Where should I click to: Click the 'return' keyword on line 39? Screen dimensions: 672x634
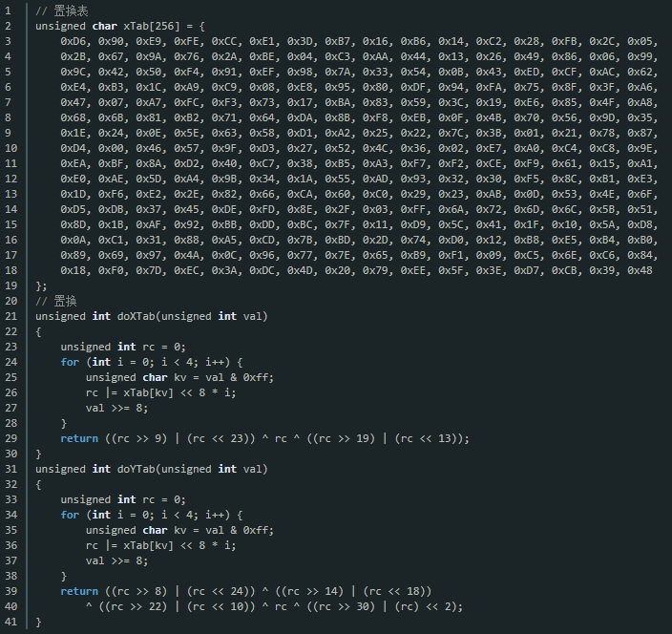79,591
